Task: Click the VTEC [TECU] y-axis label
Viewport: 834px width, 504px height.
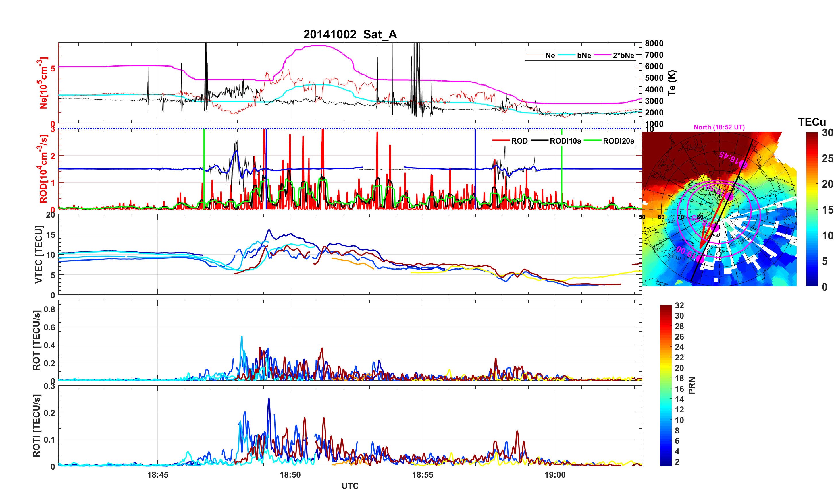Action: coord(38,254)
